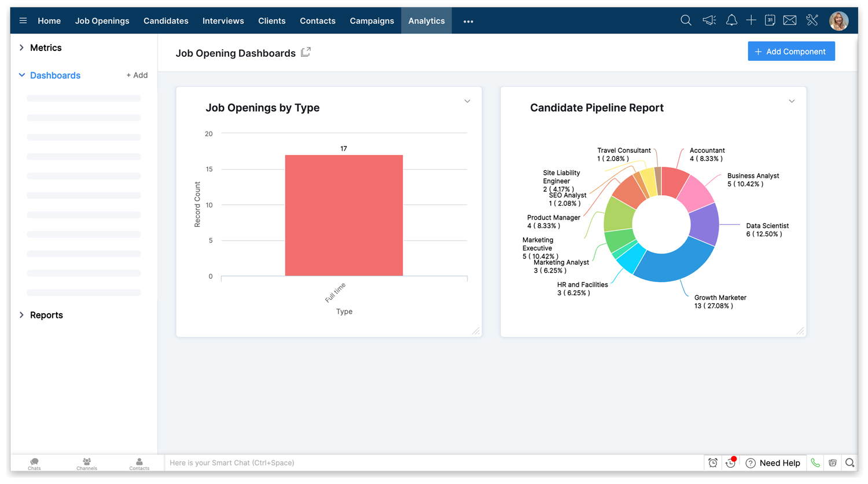Open the Contacts tab in top navigation

(318, 21)
